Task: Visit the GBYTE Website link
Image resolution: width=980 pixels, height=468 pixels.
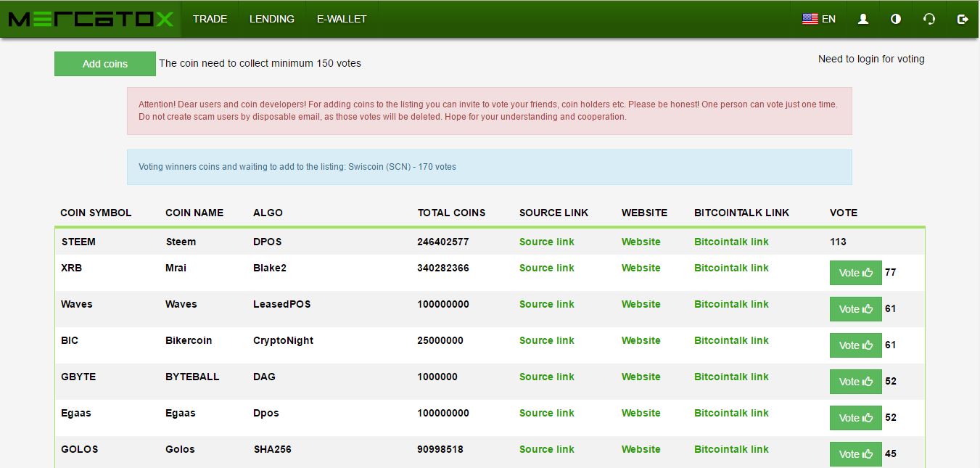Action: click(x=641, y=377)
